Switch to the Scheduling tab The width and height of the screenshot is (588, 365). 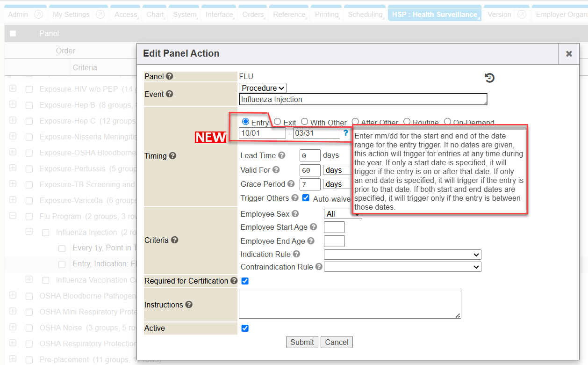coord(365,15)
